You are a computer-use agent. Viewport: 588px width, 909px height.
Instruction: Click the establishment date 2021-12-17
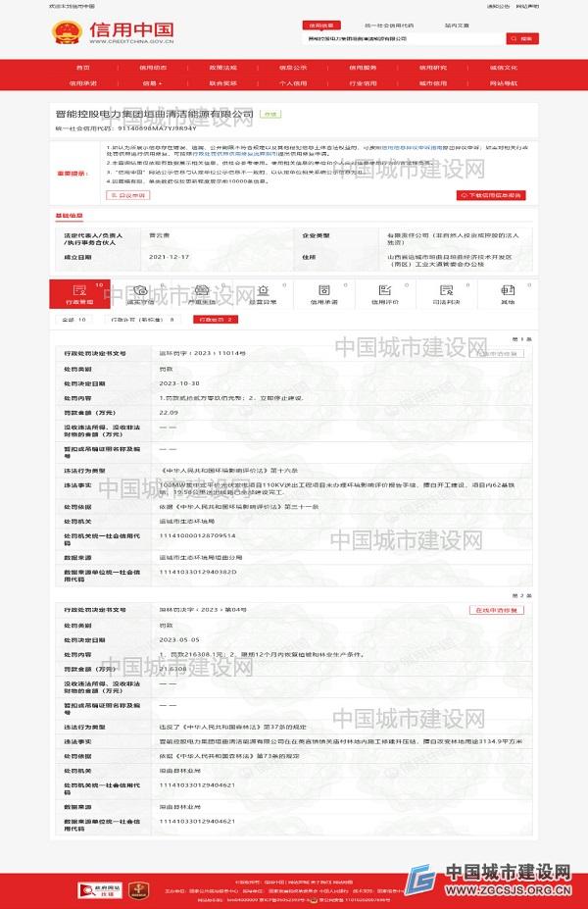coord(169,257)
